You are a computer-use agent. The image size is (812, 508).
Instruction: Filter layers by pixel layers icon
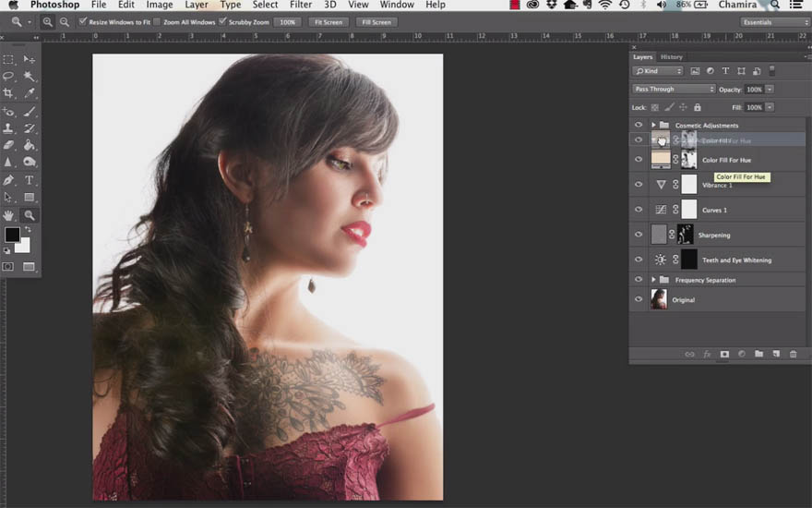click(695, 71)
